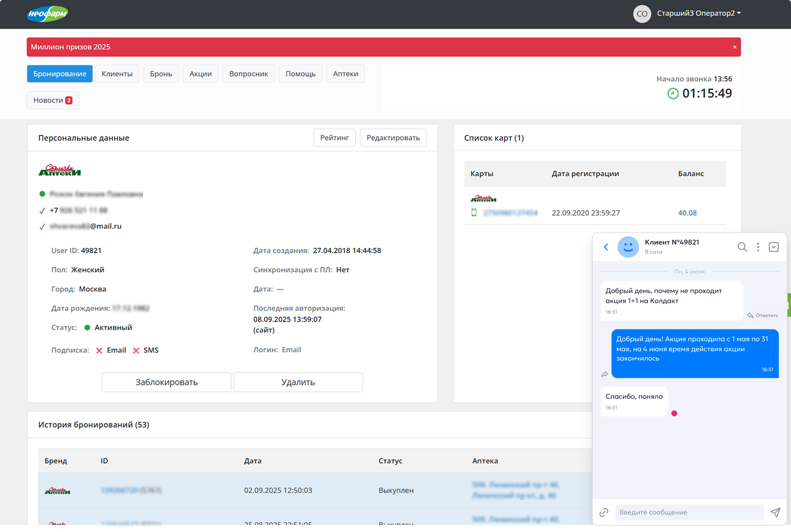
Task: Toggle the SMS subscription mark
Action: pos(136,350)
